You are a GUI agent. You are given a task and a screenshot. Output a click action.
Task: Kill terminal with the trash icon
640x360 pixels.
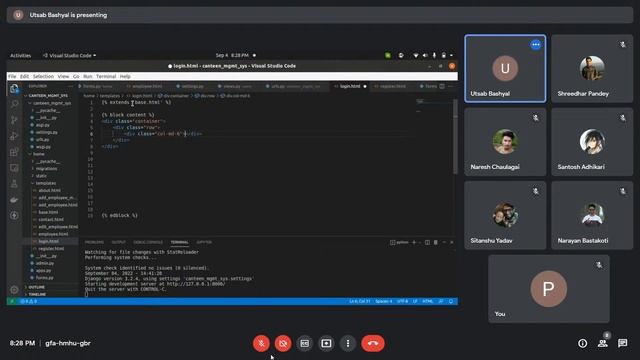click(x=436, y=242)
